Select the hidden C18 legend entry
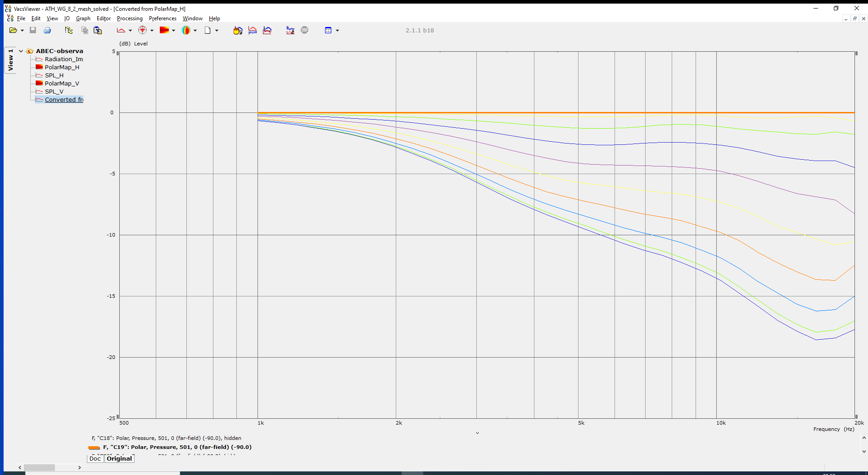 click(x=167, y=438)
